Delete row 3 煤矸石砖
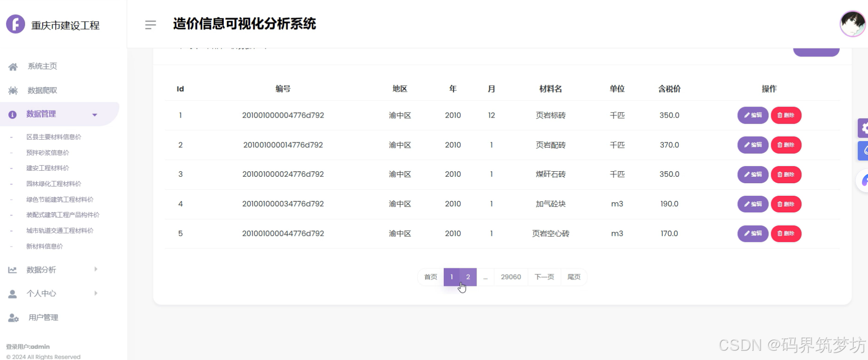868x360 pixels. tap(786, 174)
